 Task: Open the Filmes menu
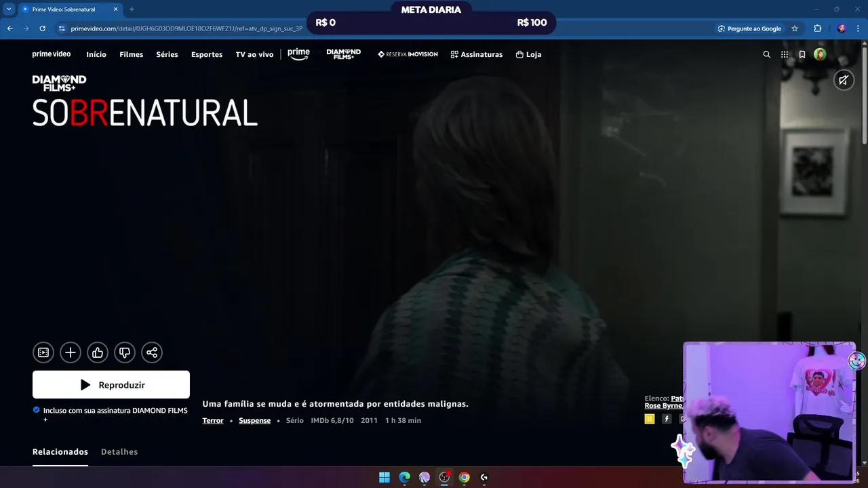point(132,54)
